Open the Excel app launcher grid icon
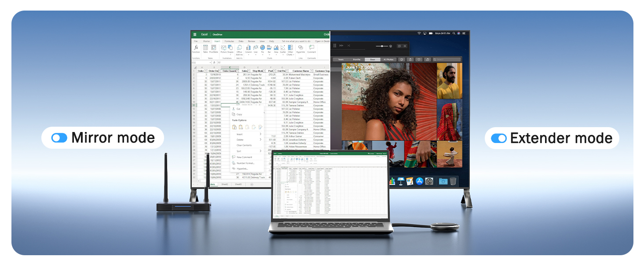Image resolution: width=644 pixels, height=264 pixels. [x=195, y=34]
